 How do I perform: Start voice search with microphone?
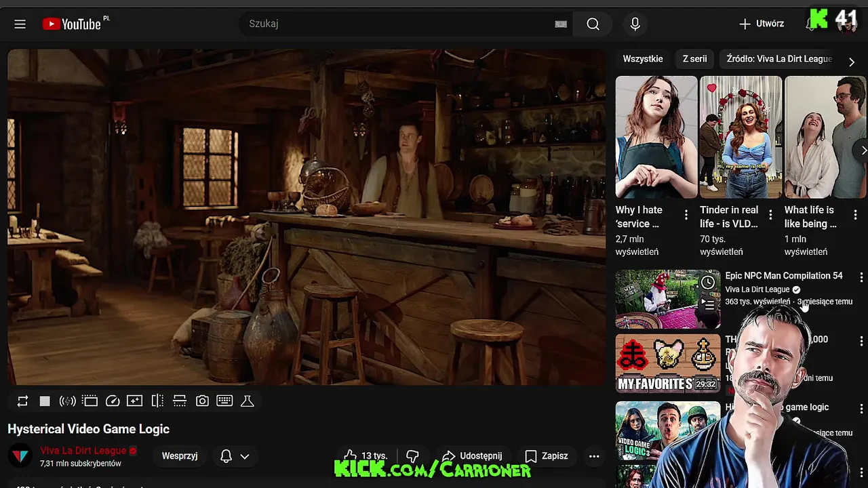635,24
